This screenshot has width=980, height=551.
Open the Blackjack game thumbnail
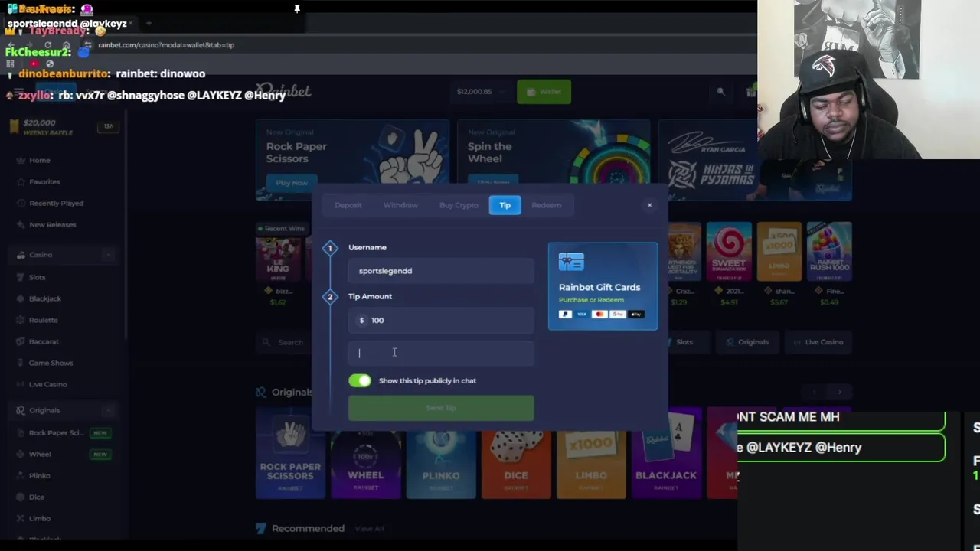click(666, 452)
